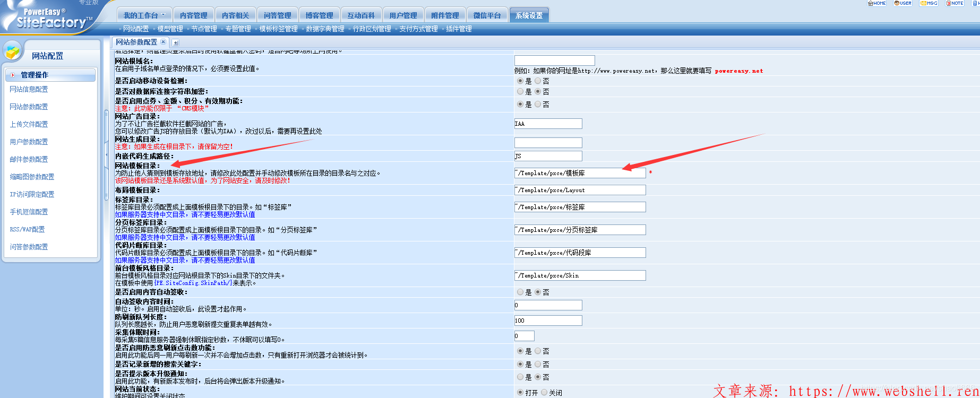Image resolution: width=980 pixels, height=398 pixels.
Task: Click the 网站广告目录 field containing IAA
Action: tap(548, 124)
